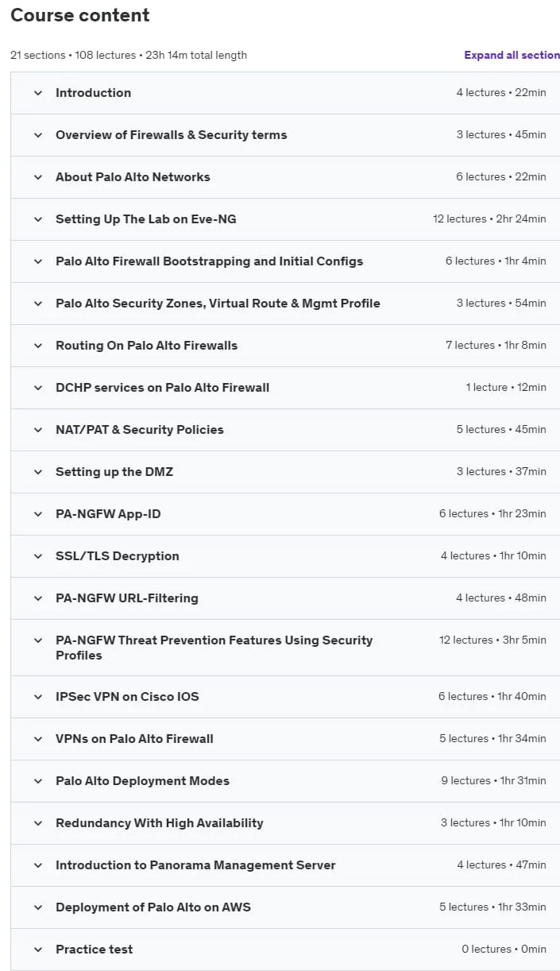The image size is (560, 971).
Task: Expand the Introduction section chevron
Action: point(37,93)
